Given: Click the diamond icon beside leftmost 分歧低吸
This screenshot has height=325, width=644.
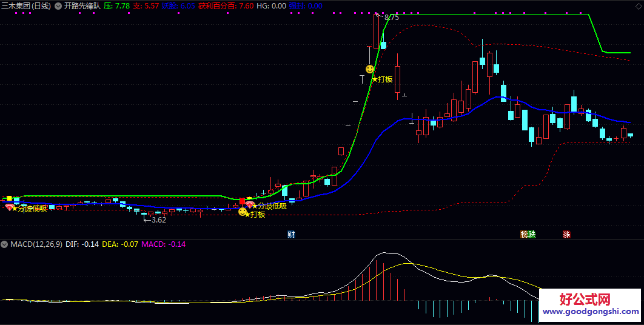Looking at the screenshot, I should point(8,208).
